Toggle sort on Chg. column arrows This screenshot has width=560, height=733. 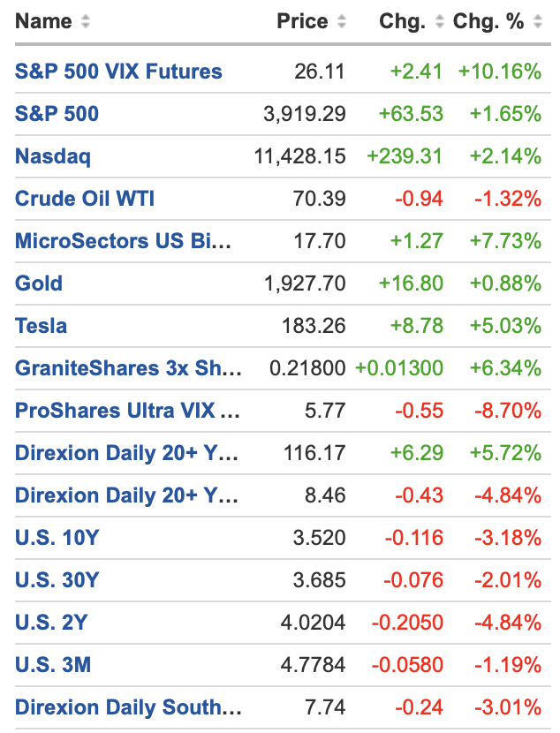439,22
